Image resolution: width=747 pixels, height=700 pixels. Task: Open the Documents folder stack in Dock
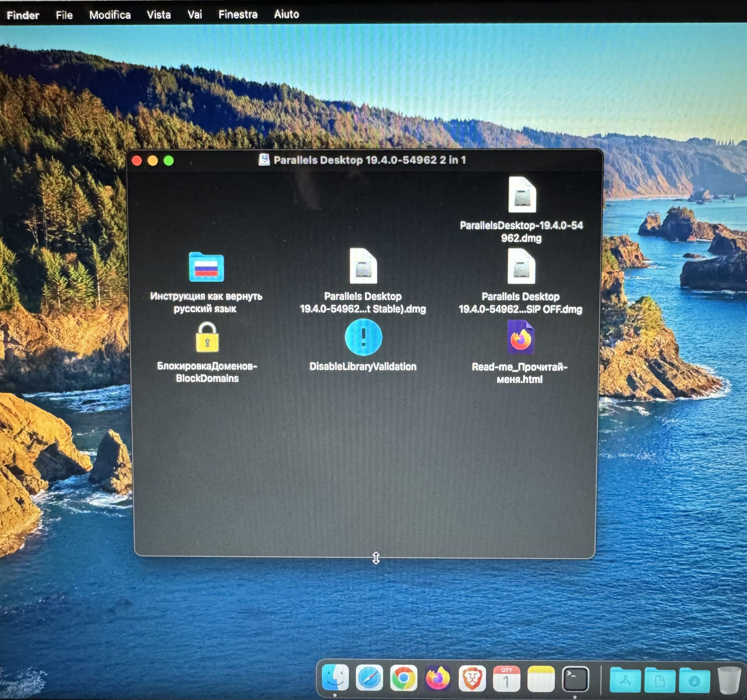(659, 680)
